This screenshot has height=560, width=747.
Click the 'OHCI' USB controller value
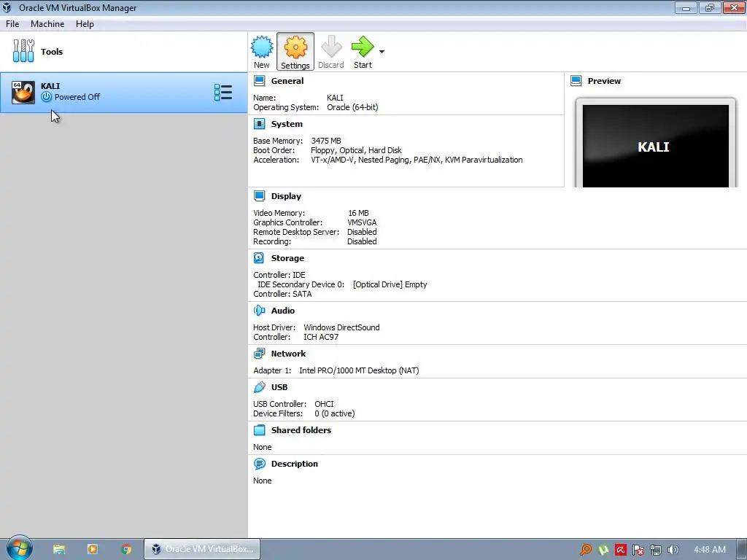[x=324, y=404]
